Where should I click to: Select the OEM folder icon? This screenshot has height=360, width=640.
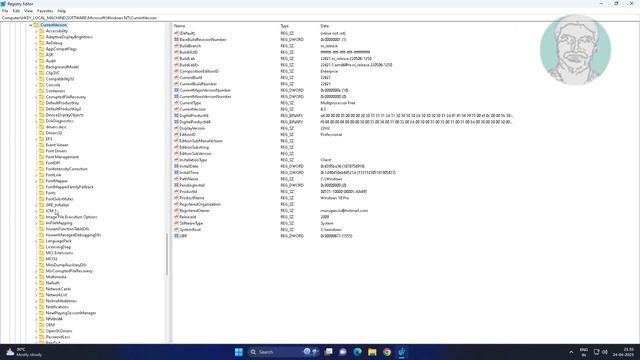coord(41,325)
